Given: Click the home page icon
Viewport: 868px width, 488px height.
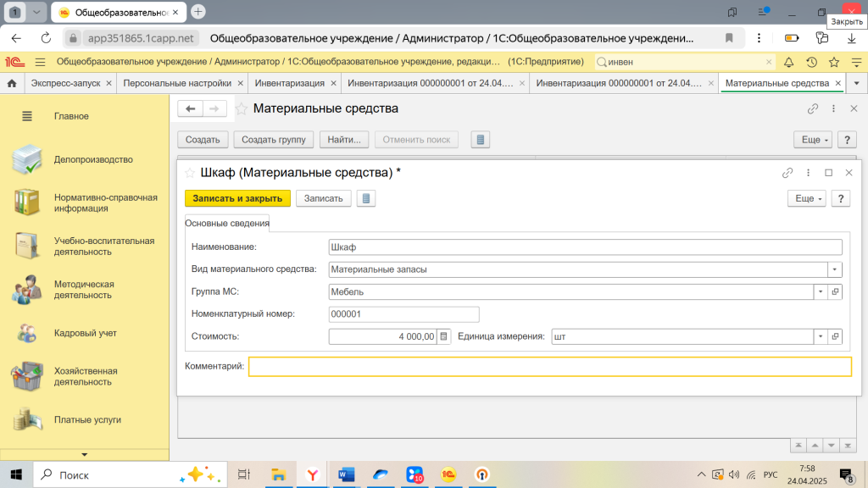Looking at the screenshot, I should click(x=12, y=83).
